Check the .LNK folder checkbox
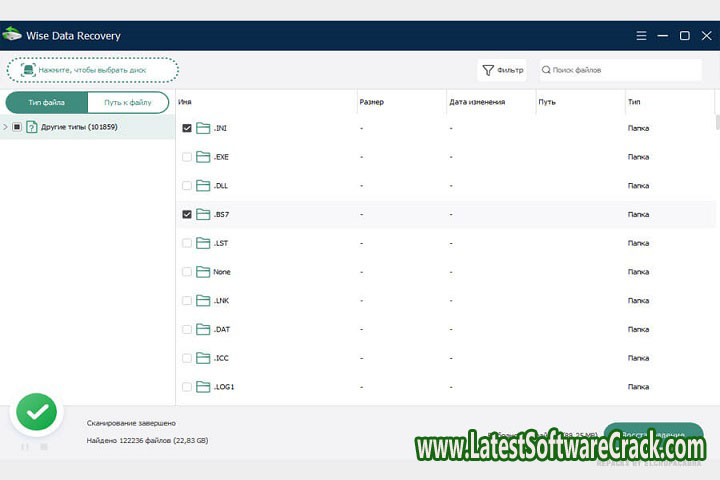720x480 pixels. pyautogui.click(x=187, y=300)
